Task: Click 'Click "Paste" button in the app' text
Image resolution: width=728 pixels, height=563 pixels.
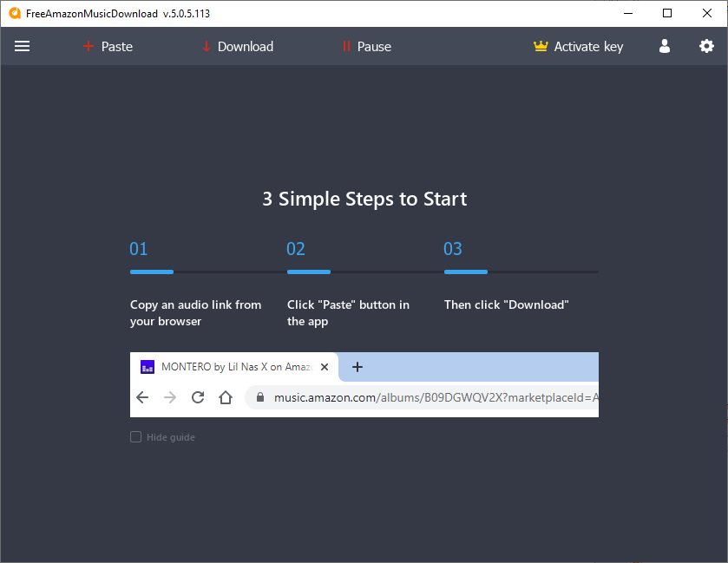Action: (x=348, y=313)
